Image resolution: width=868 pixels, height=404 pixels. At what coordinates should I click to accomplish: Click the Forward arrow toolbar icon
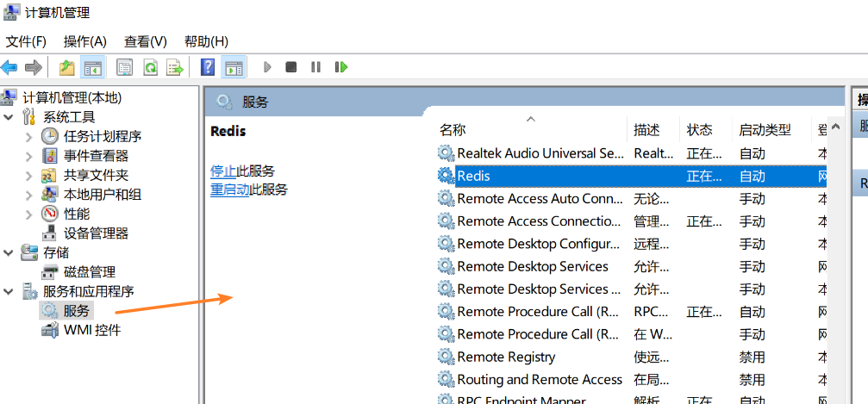point(34,67)
